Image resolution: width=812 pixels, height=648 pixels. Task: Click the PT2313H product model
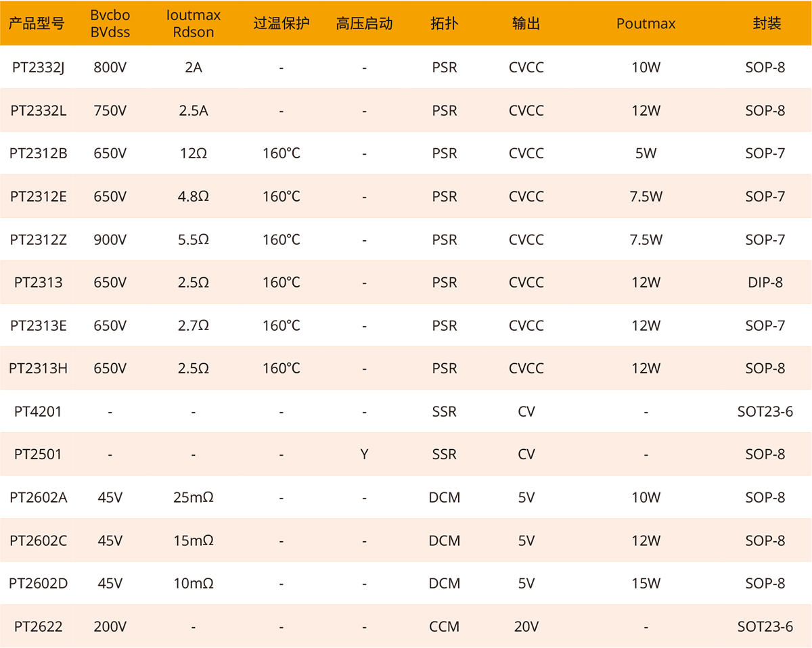coord(38,369)
